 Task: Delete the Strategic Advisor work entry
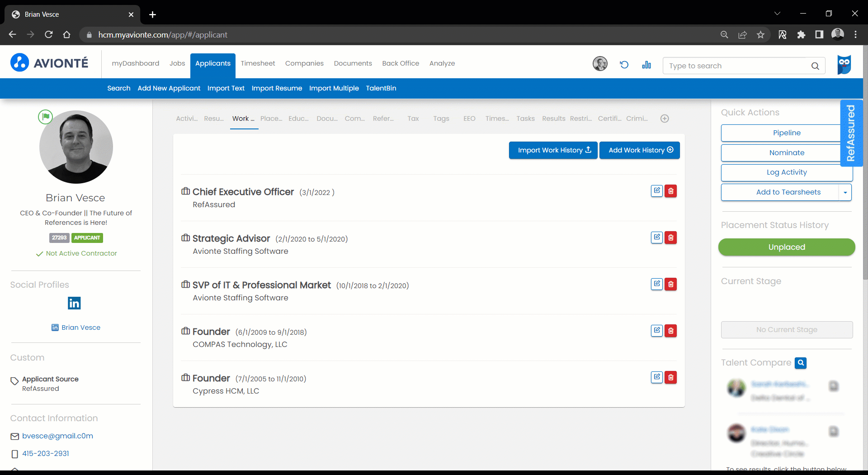(671, 237)
